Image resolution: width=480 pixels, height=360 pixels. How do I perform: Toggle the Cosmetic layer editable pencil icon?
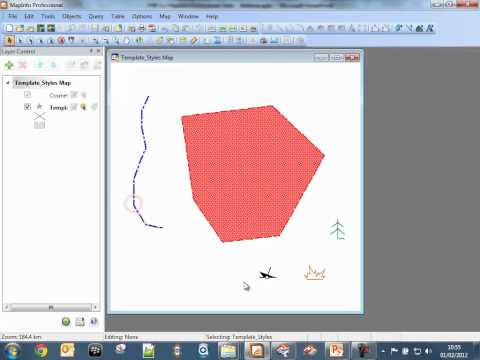(74, 95)
